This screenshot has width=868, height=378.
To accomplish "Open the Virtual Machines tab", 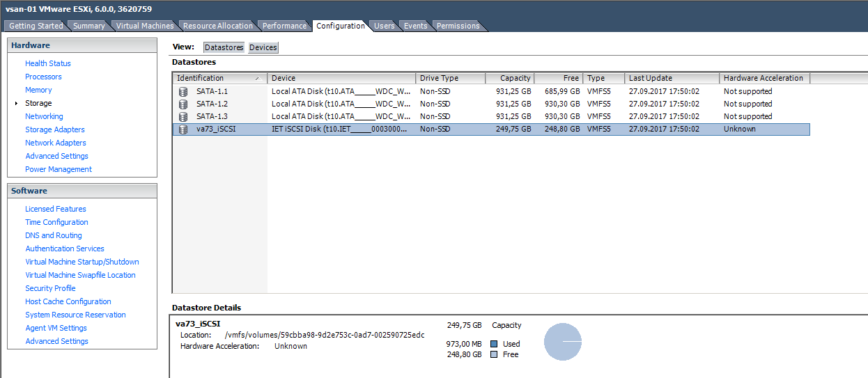I will coord(145,26).
